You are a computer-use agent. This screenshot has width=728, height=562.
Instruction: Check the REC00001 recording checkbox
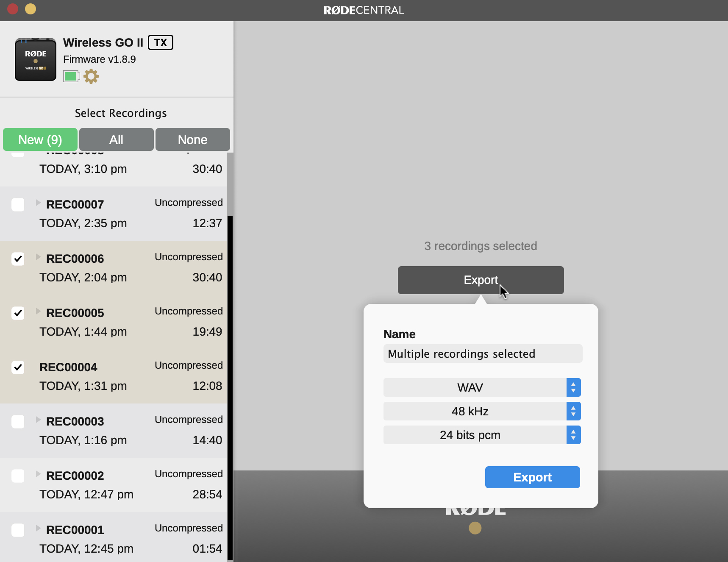click(x=18, y=530)
